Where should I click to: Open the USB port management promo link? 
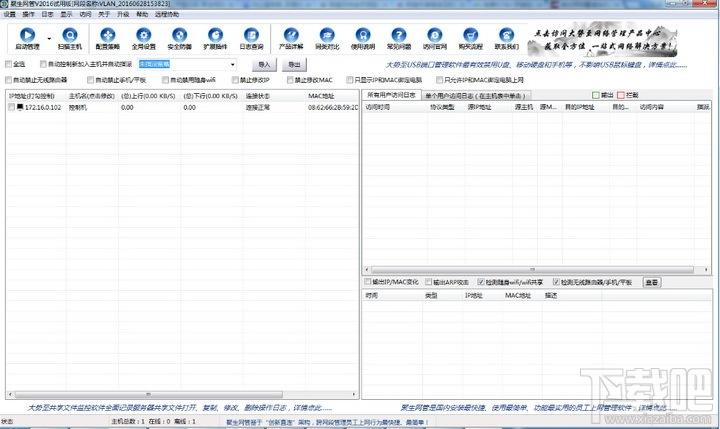(536, 65)
